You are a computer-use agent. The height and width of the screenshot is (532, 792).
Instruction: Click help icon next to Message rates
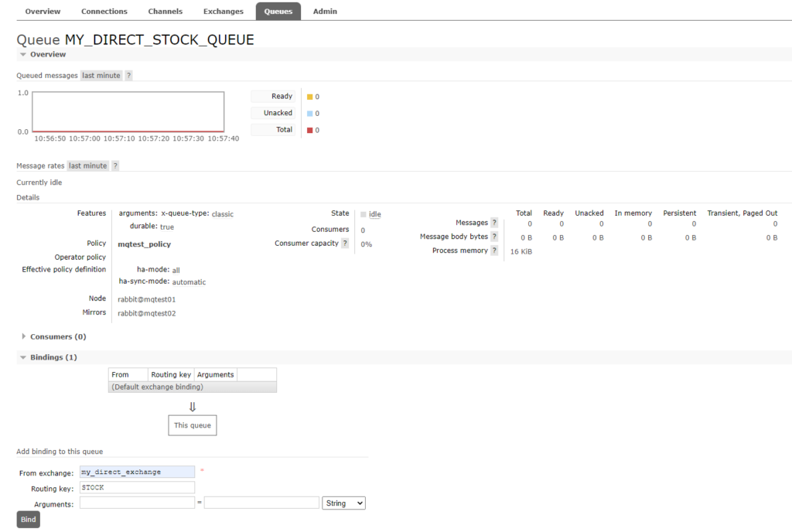(x=115, y=166)
